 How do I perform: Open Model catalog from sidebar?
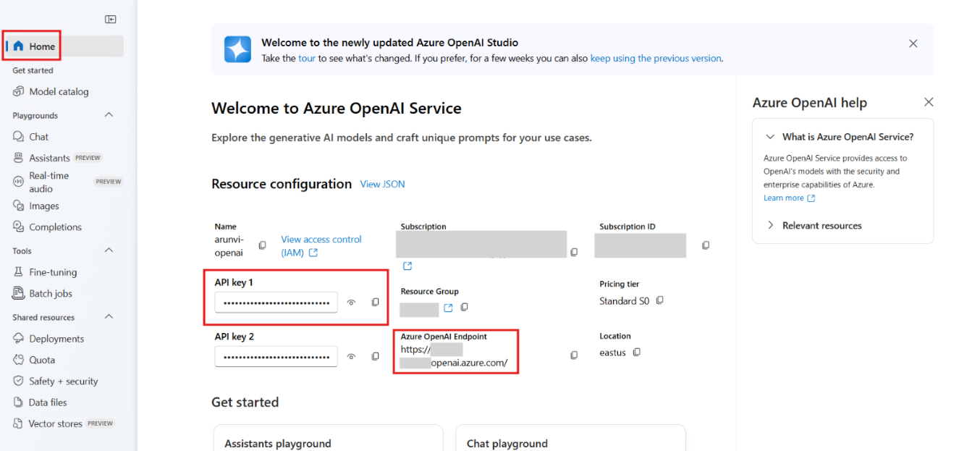59,92
